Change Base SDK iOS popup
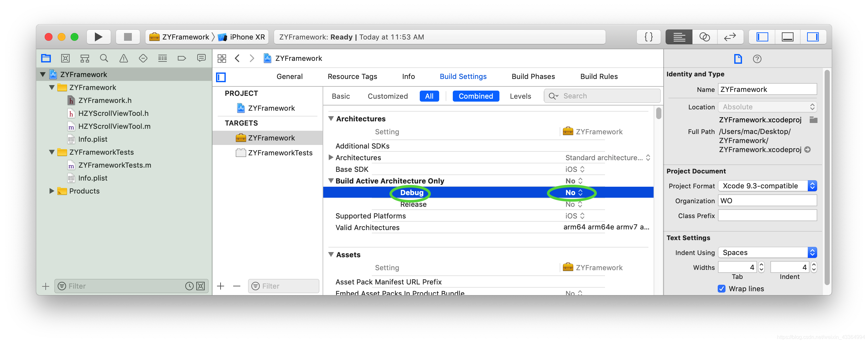Screen dimensions: 868x343 [x=575, y=169]
